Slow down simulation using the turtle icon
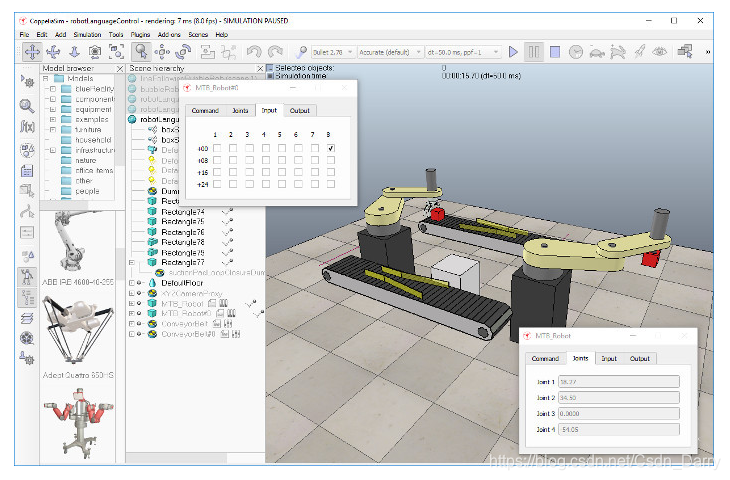The image size is (730, 480). click(x=597, y=52)
